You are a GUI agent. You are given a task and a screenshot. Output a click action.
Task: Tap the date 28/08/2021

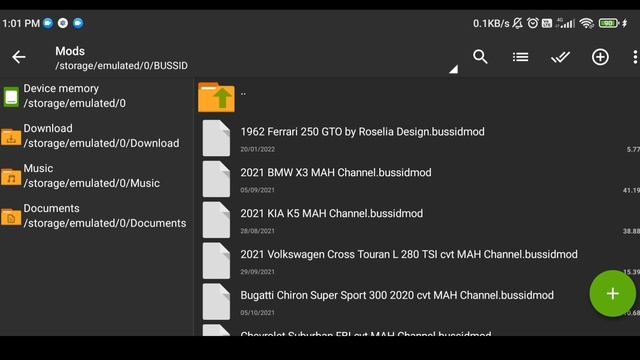(258, 231)
